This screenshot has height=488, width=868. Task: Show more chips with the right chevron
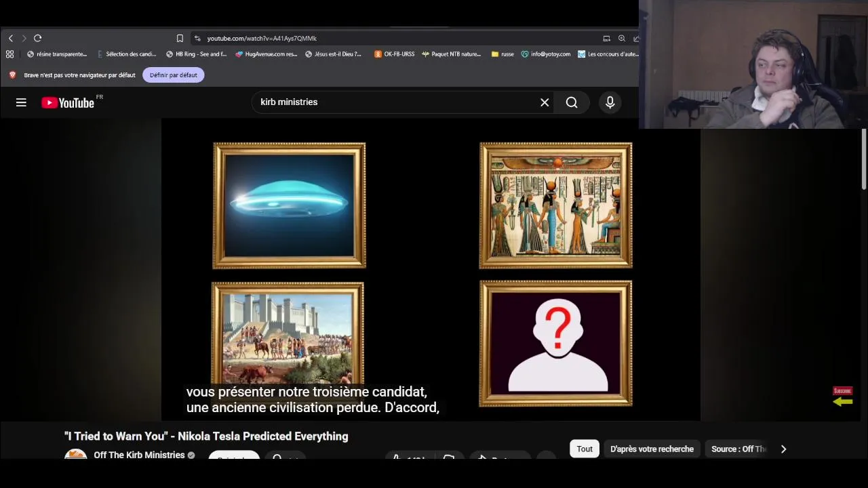coord(783,449)
